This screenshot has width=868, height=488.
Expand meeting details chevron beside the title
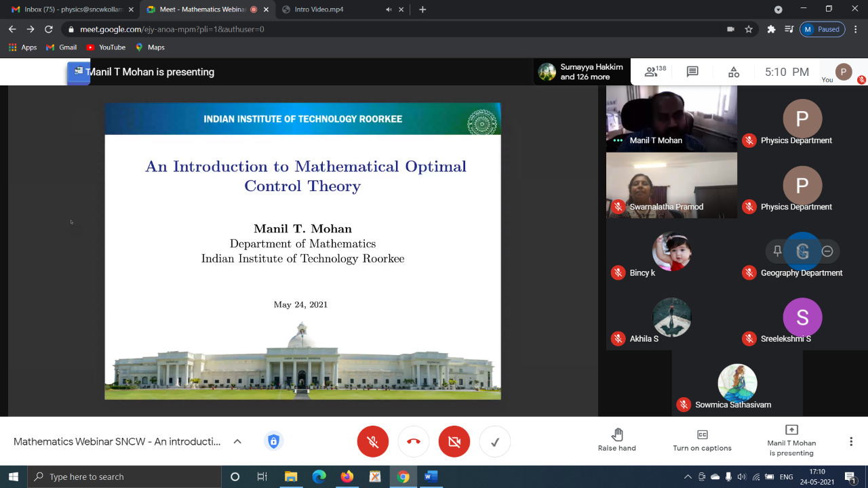(x=237, y=442)
